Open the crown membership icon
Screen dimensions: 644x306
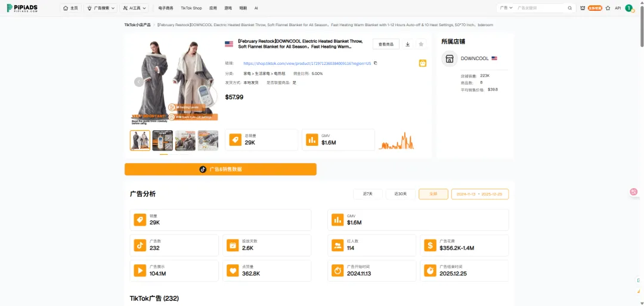pos(583,8)
